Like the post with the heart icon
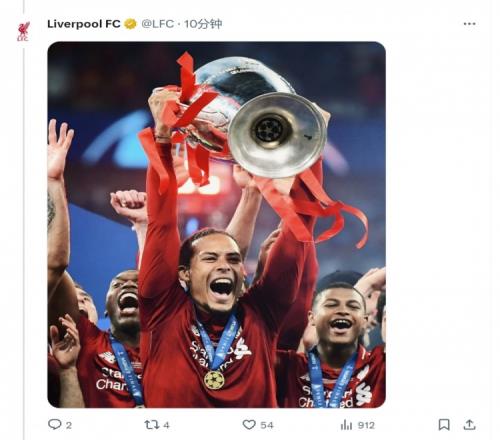This screenshot has width=500, height=440. [249, 425]
